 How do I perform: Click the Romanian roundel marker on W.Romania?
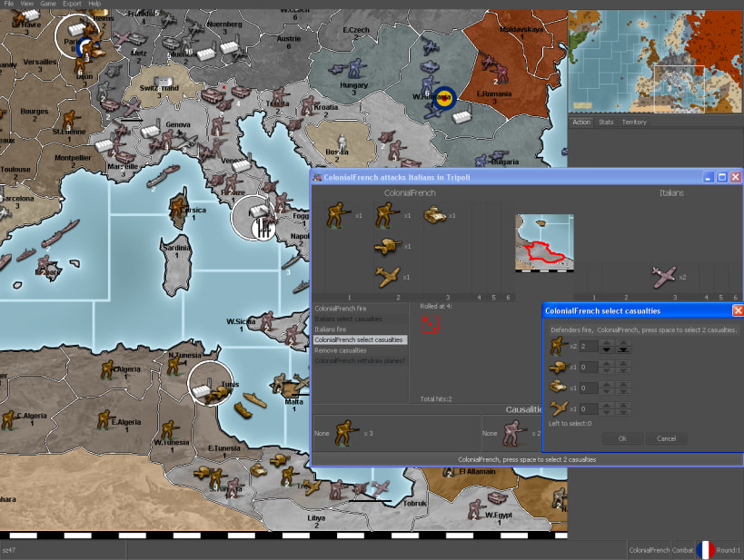(x=444, y=99)
